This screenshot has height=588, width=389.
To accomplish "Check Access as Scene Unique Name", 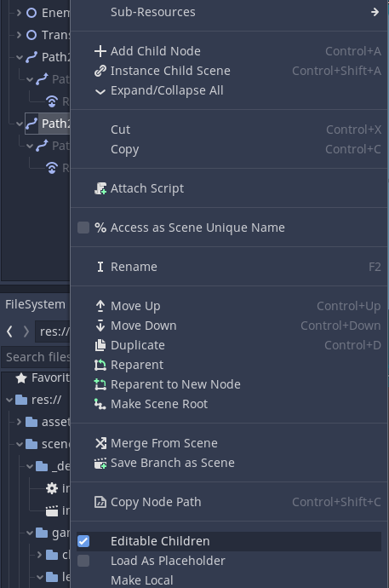I will [x=83, y=228].
